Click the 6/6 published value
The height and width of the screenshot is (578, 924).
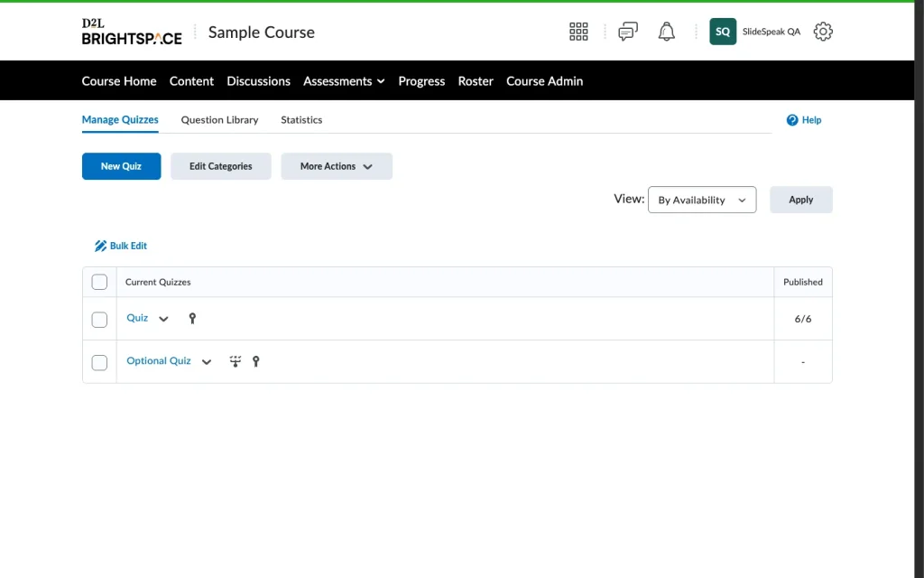coord(802,319)
